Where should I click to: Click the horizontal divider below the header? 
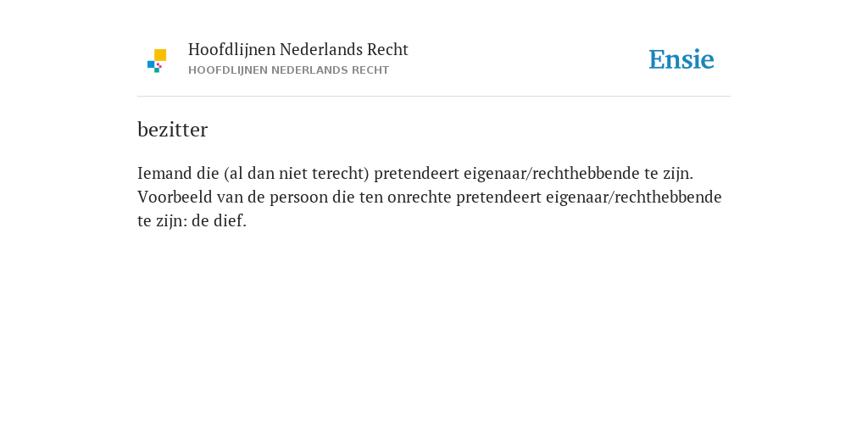[434, 97]
